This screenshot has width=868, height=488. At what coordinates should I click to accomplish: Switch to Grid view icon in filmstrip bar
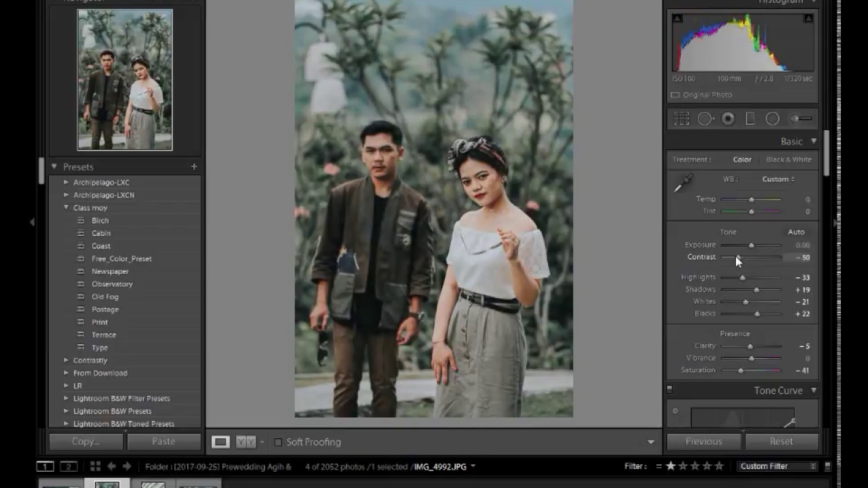tap(95, 466)
